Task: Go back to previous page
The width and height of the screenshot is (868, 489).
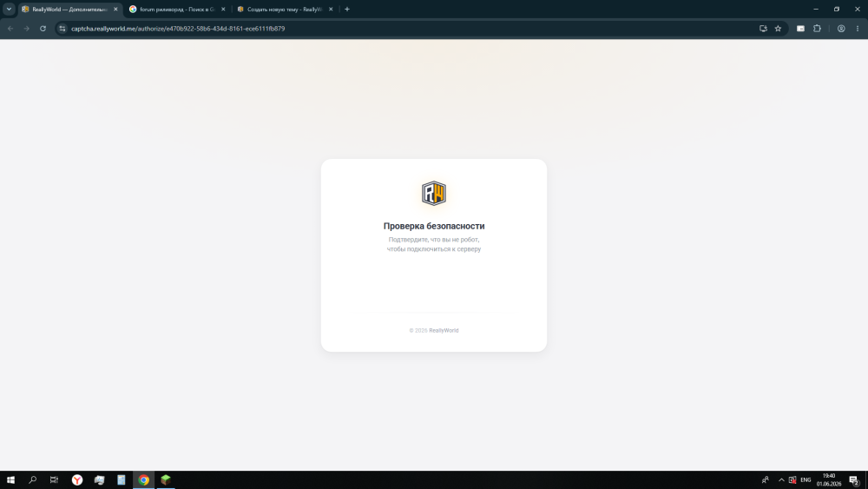Action: [10, 29]
